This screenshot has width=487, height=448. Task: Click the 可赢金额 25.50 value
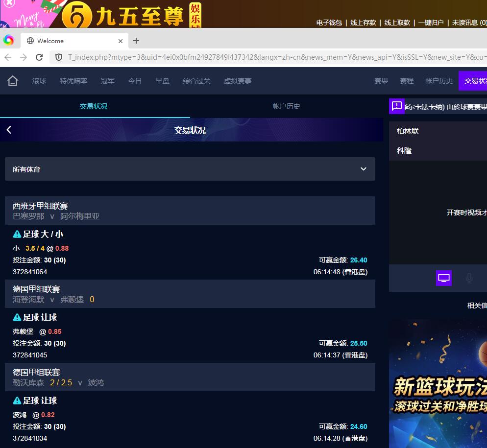359,343
